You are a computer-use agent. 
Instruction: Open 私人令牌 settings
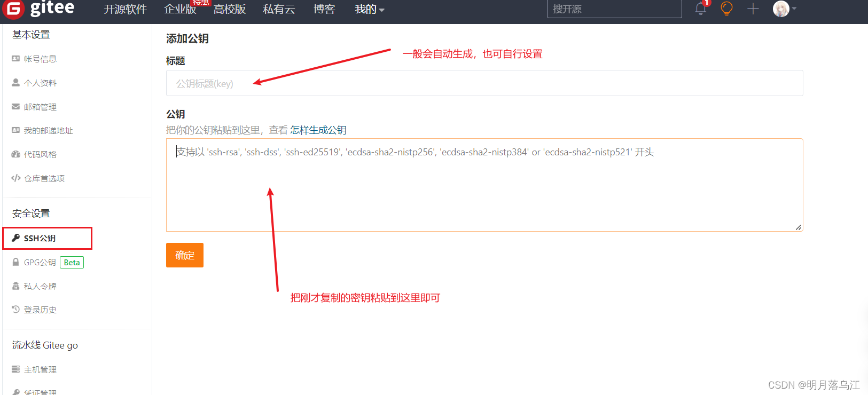40,286
